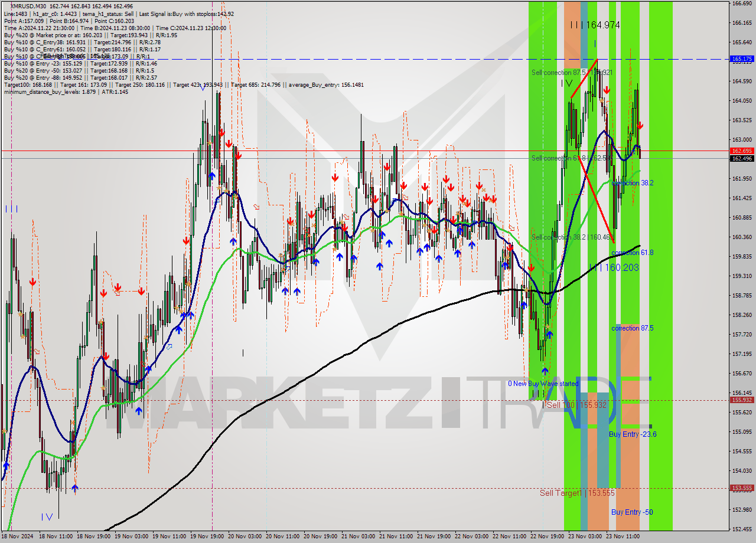Screen dimensions: 756x543
Task: Click the 'Buy %20 @ Entry -88: 149.952' line
Action: point(81,78)
